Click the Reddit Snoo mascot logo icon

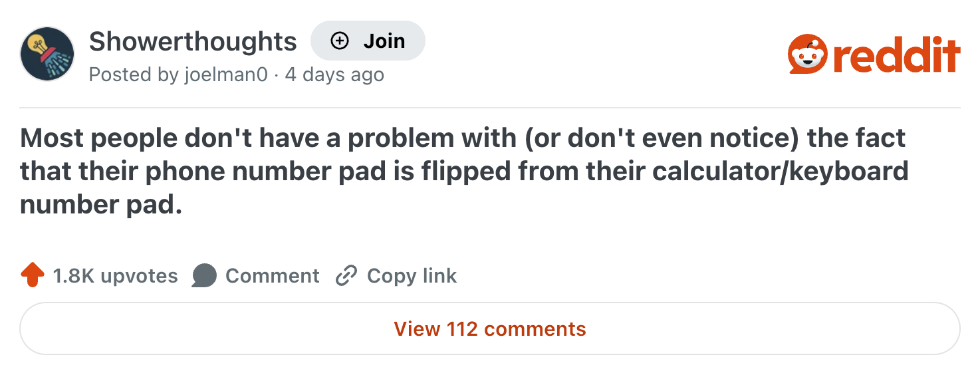[x=806, y=55]
